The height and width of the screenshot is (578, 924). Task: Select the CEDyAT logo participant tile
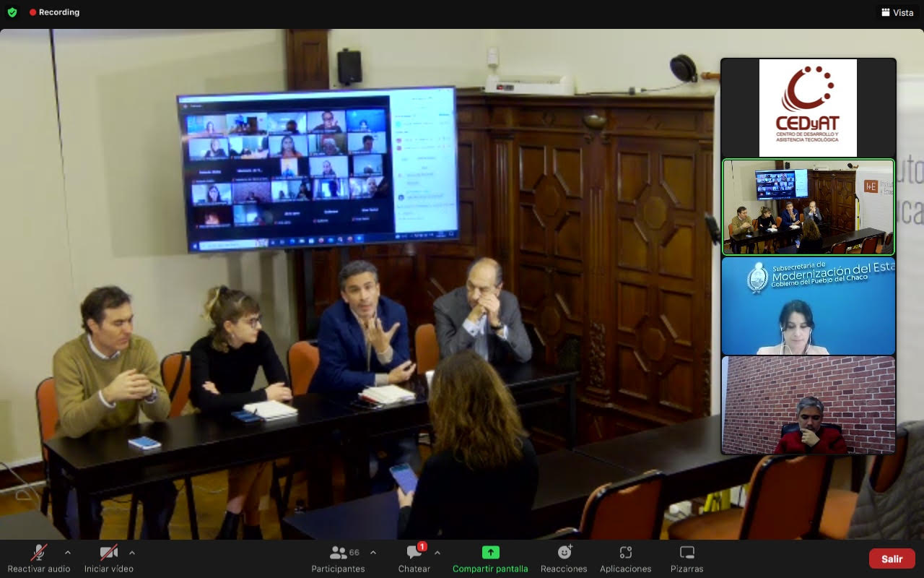click(x=808, y=108)
